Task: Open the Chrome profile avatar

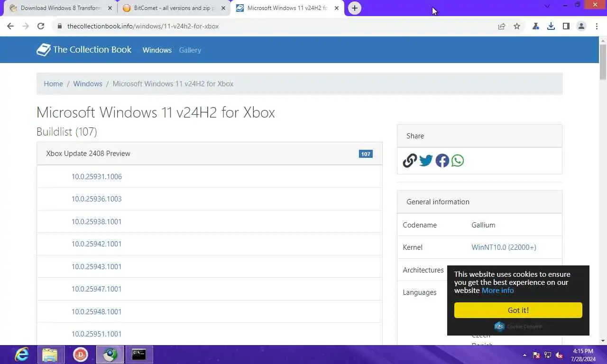Action: point(581,27)
